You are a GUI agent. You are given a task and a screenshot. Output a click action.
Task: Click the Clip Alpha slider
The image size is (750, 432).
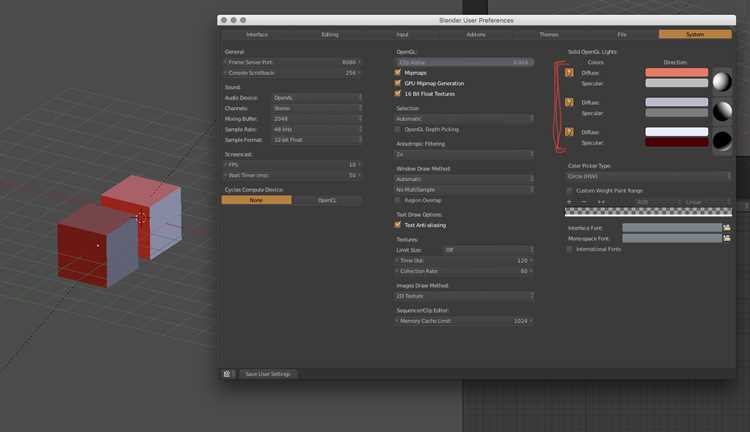(464, 62)
